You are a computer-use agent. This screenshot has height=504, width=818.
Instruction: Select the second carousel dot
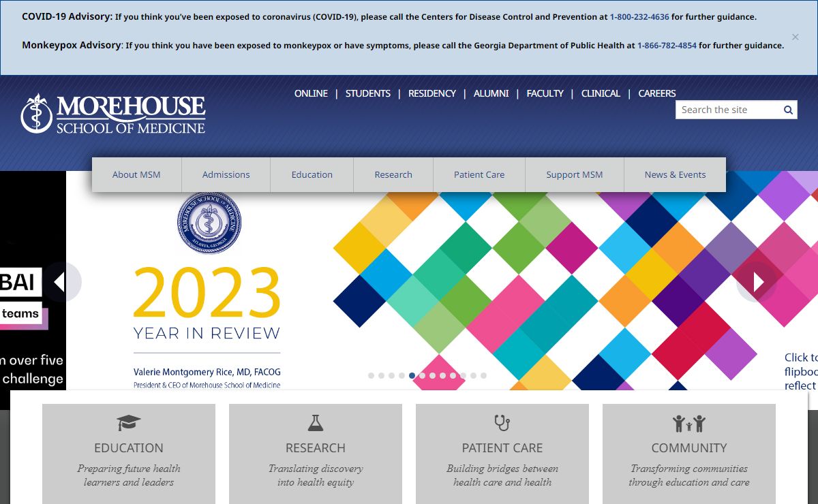pos(382,375)
